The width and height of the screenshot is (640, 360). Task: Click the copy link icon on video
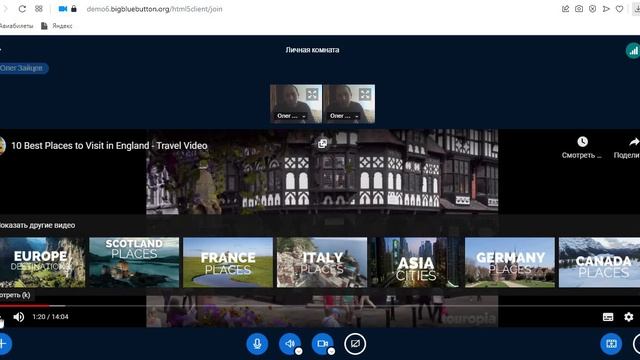tap(322, 144)
